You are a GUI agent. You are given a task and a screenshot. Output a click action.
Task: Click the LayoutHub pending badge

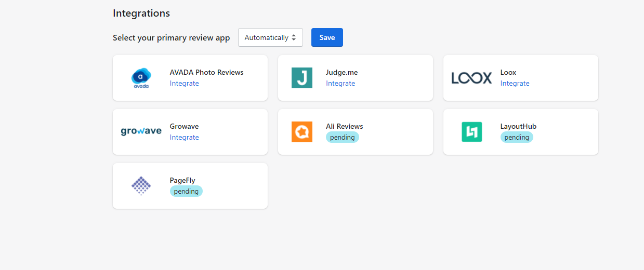tap(517, 137)
